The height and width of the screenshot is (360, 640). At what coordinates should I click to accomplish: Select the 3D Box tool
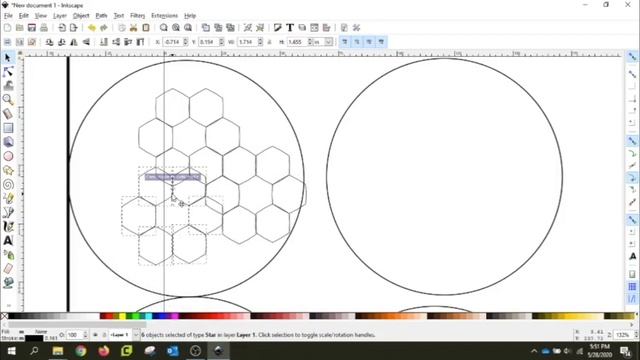[x=8, y=142]
